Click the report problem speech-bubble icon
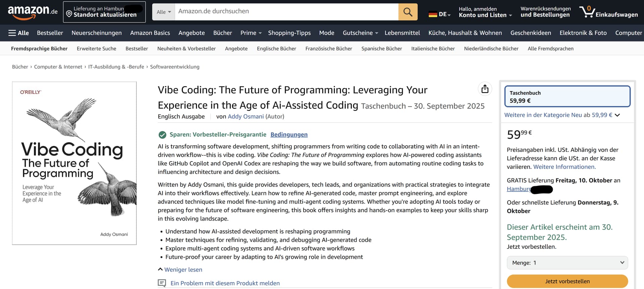644x289 pixels. [x=162, y=283]
